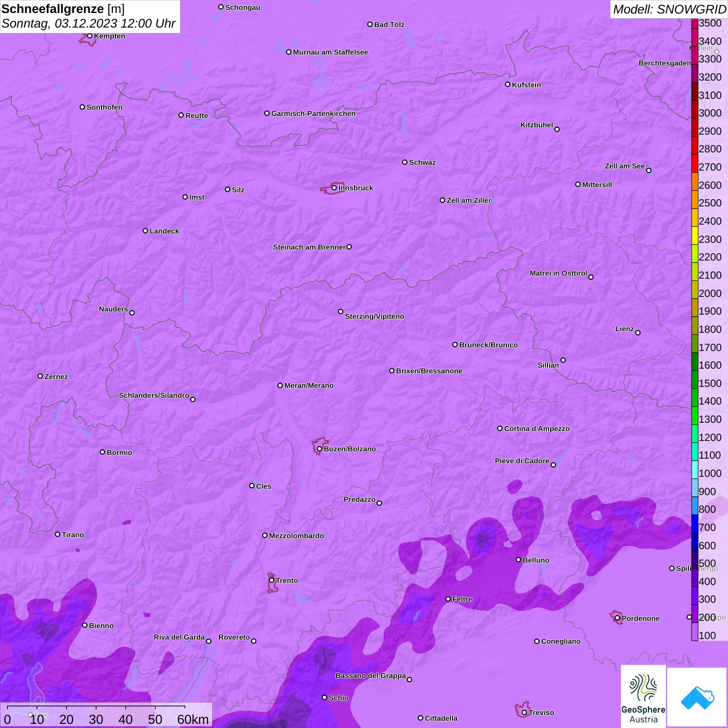Click the Kempten city marker

[x=90, y=36]
